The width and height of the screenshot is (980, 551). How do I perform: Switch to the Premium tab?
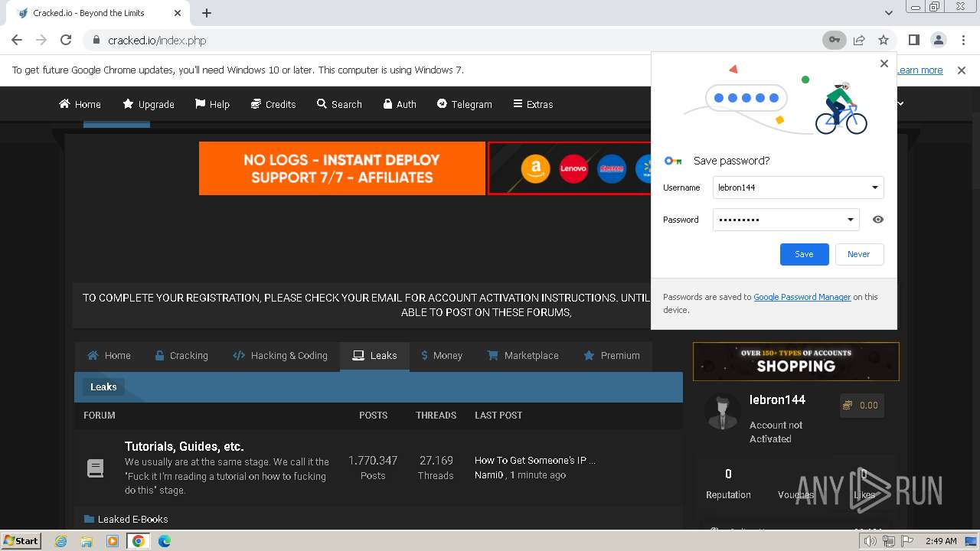(x=612, y=356)
